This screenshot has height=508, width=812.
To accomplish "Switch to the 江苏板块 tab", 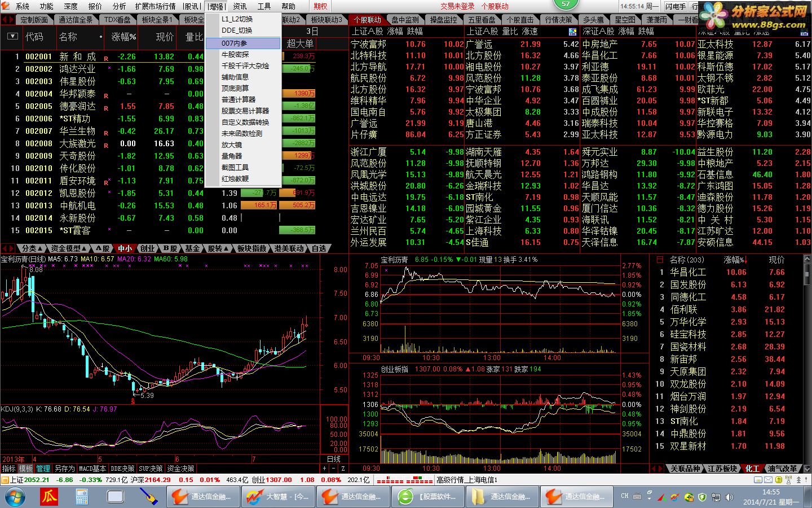I will click(722, 468).
